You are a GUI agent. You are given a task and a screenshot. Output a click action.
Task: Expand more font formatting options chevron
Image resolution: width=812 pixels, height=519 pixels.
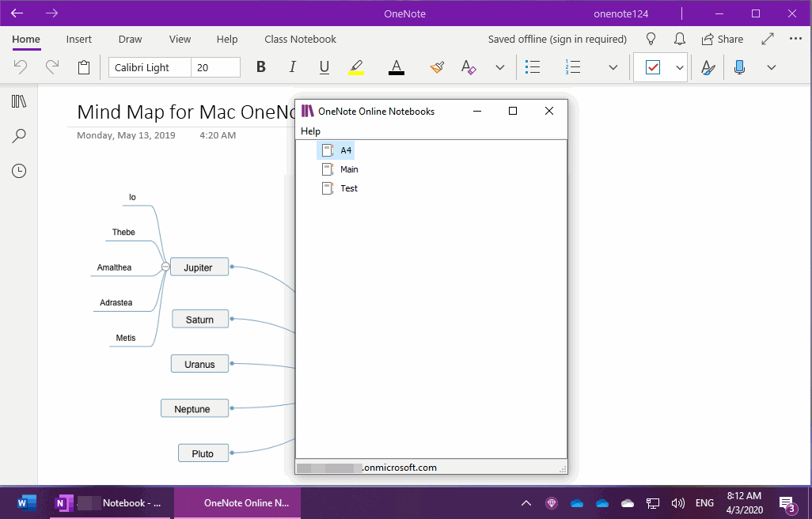pos(499,67)
